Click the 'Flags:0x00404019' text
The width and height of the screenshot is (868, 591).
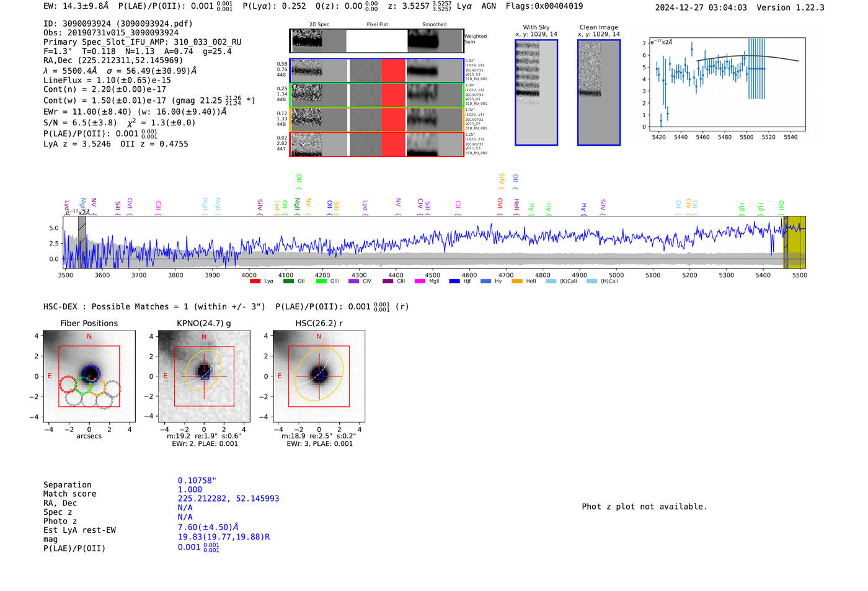click(544, 6)
